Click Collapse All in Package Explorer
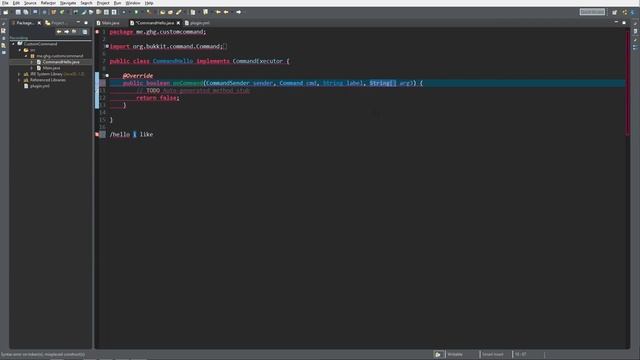The width and height of the screenshot is (640, 360). pos(85,31)
